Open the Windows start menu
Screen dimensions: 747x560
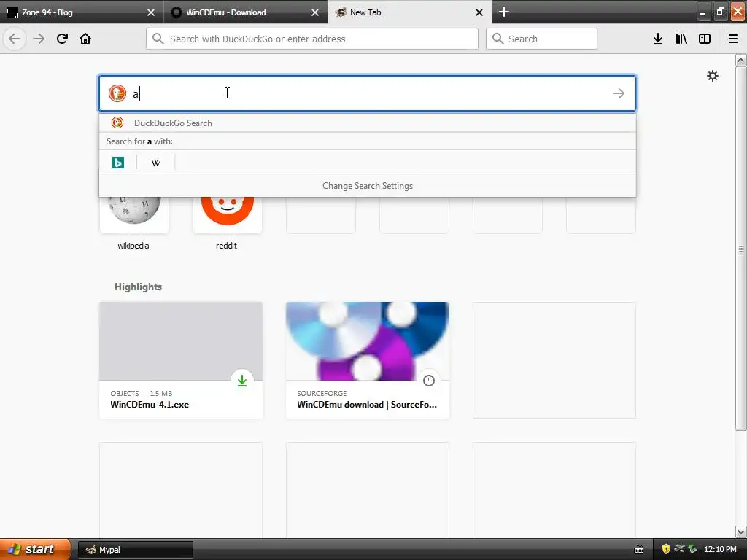point(35,549)
